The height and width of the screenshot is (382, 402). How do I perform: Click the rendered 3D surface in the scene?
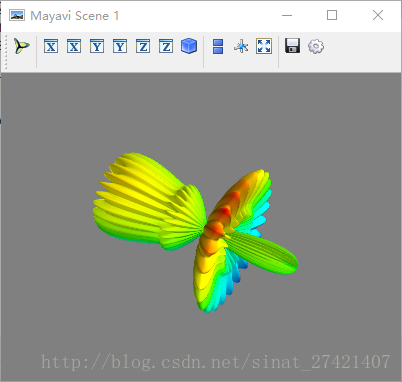pos(196,232)
